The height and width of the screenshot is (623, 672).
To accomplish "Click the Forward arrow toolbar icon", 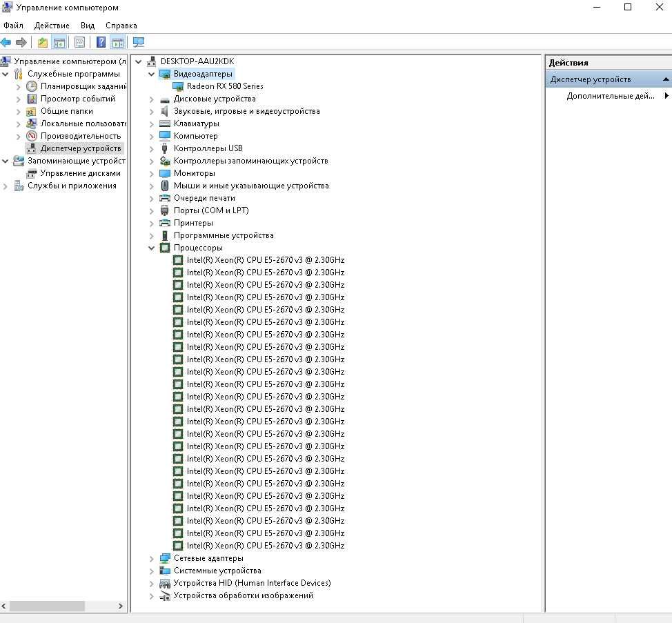I will [x=21, y=42].
